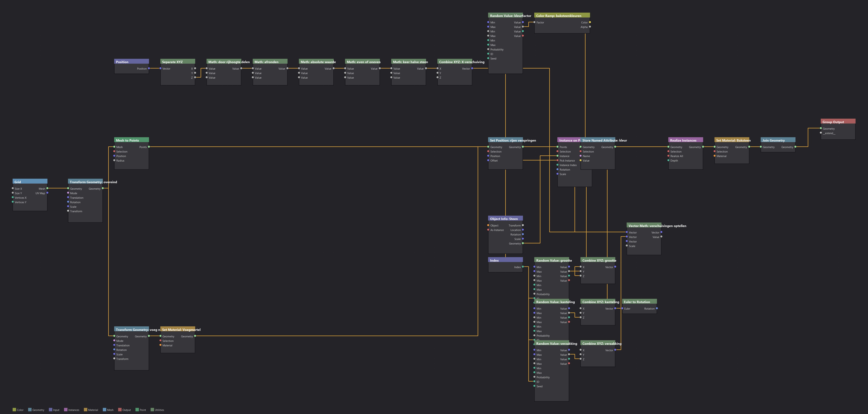
Task: Click 'Color Ramp: baksteenkleuren' node header
Action: [x=562, y=16]
